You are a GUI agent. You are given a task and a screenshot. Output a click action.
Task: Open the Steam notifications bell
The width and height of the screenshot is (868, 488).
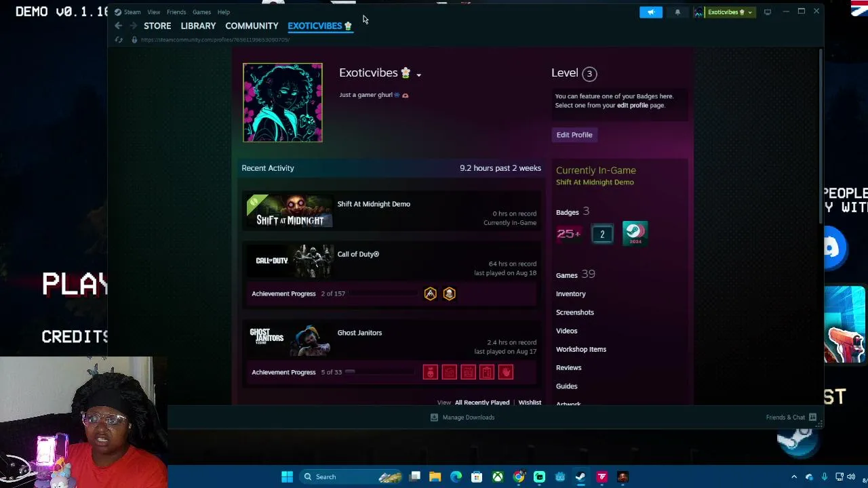677,12
